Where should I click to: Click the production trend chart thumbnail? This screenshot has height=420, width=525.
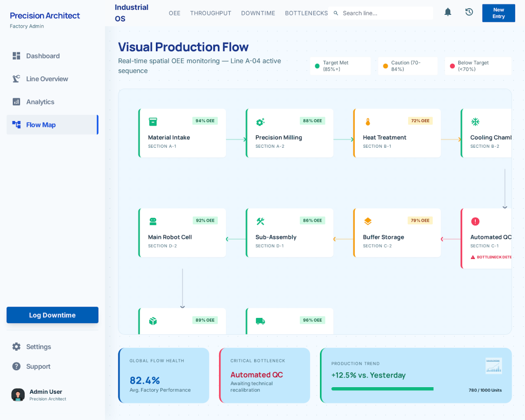[x=493, y=366]
